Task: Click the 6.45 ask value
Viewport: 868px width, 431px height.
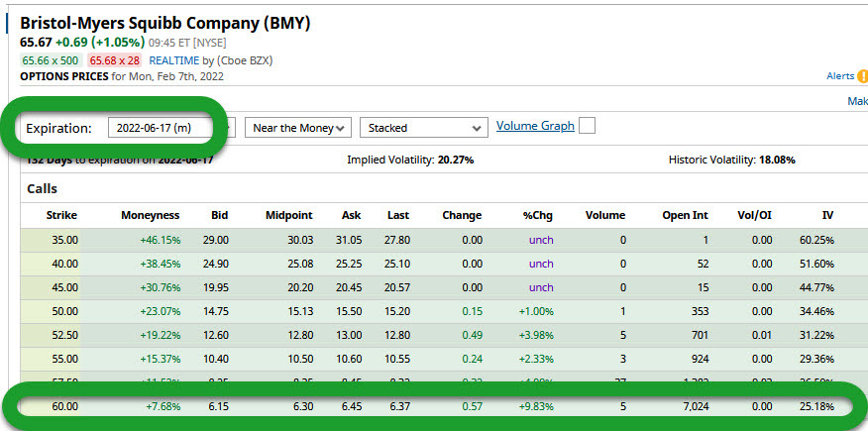Action: tap(352, 406)
